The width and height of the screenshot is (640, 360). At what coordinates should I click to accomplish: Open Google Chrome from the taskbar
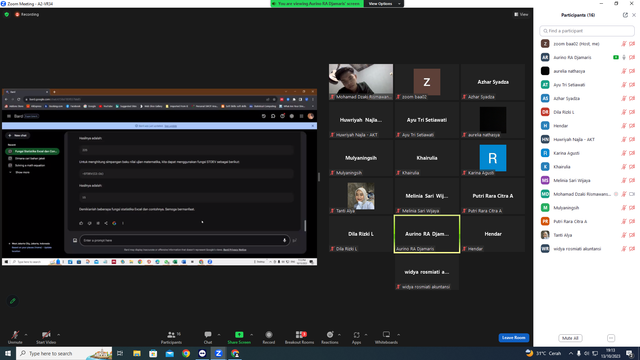tap(186, 353)
